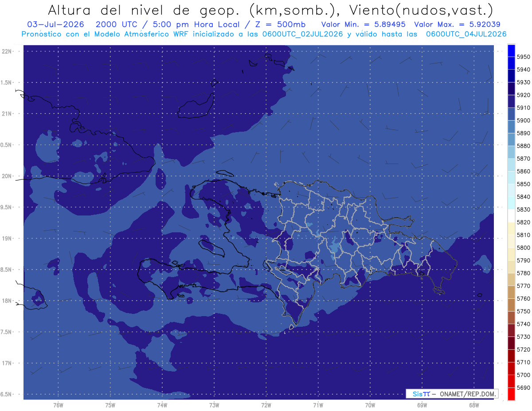
Task: Click the "72W" longitude axis label
Action: pyautogui.click(x=266, y=406)
